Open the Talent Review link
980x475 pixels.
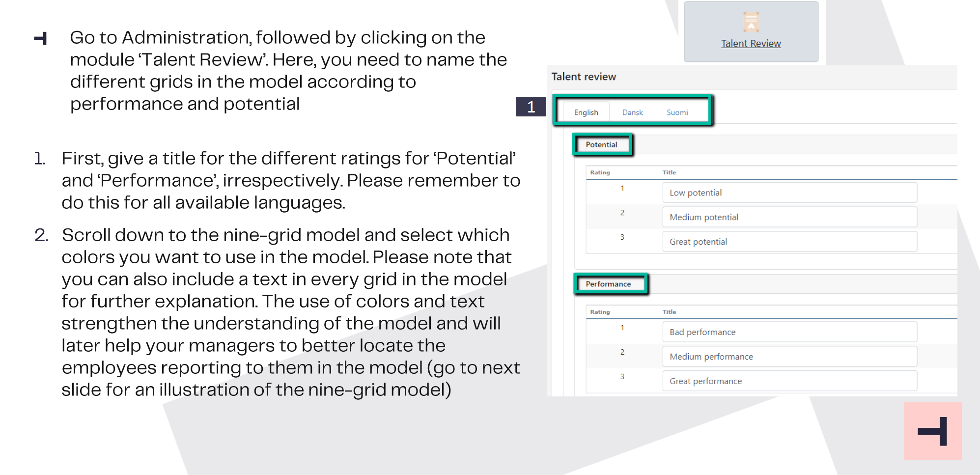point(751,44)
